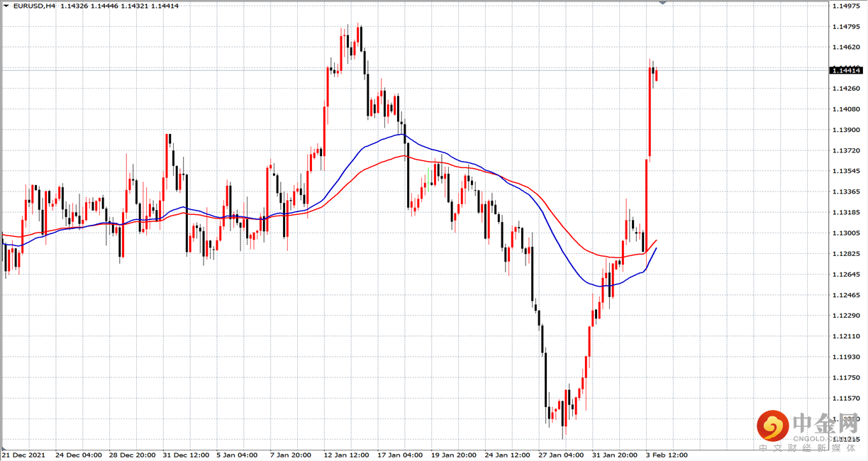The image size is (868, 461).
Task: Click the high price value 1.14446
Action: tap(106, 6)
